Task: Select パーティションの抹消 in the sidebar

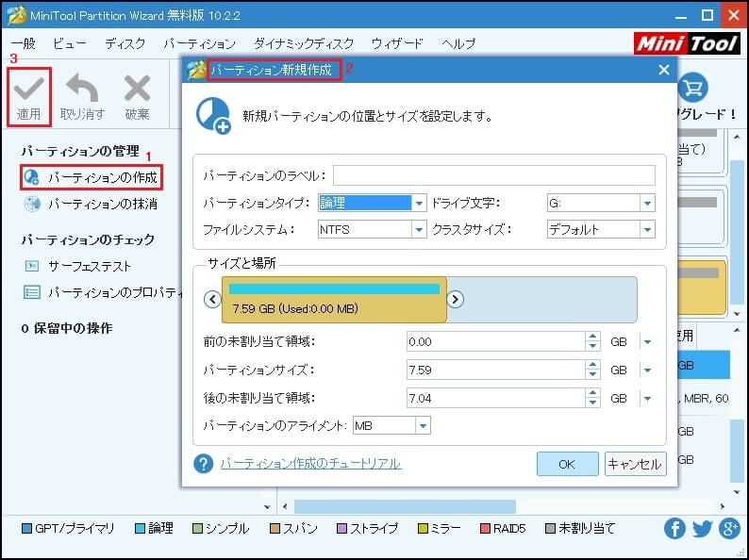Action: (102, 204)
